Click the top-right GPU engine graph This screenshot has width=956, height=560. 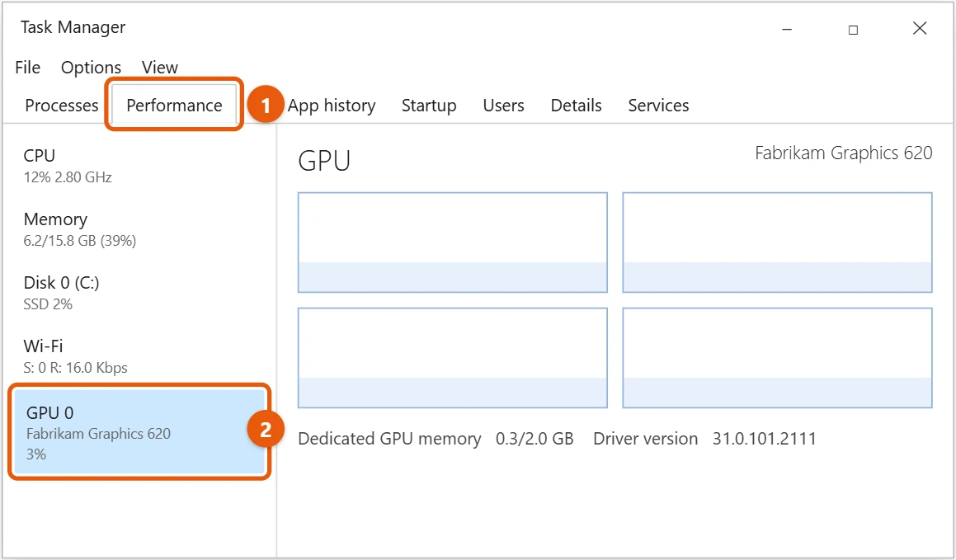(x=777, y=242)
